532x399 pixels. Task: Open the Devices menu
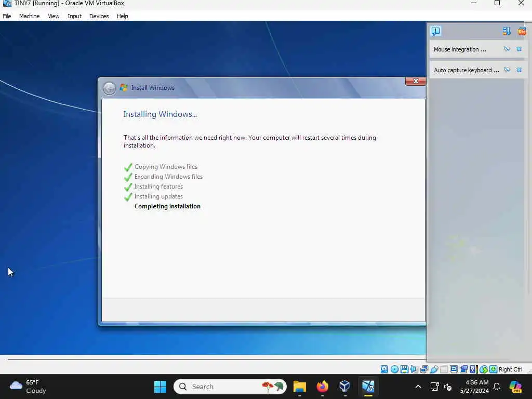click(99, 16)
